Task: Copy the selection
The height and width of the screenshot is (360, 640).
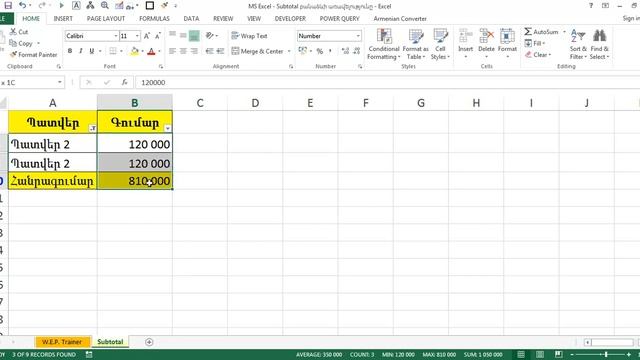Action: [21, 43]
